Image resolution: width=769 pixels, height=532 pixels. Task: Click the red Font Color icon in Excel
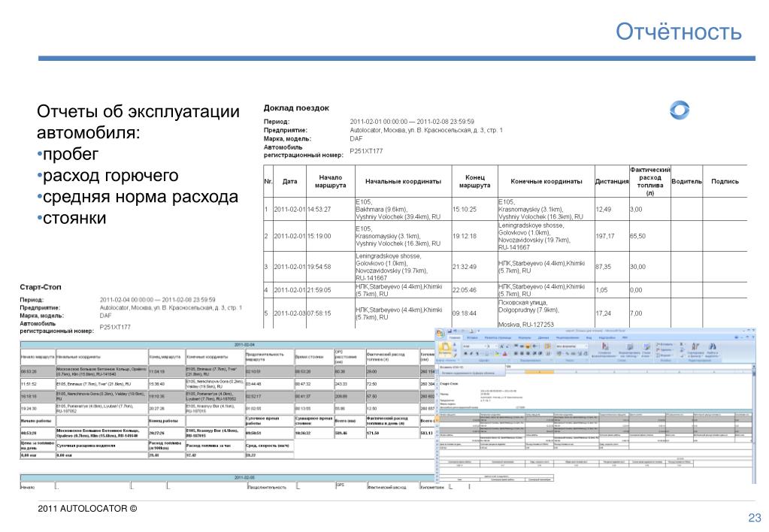pos(504,353)
